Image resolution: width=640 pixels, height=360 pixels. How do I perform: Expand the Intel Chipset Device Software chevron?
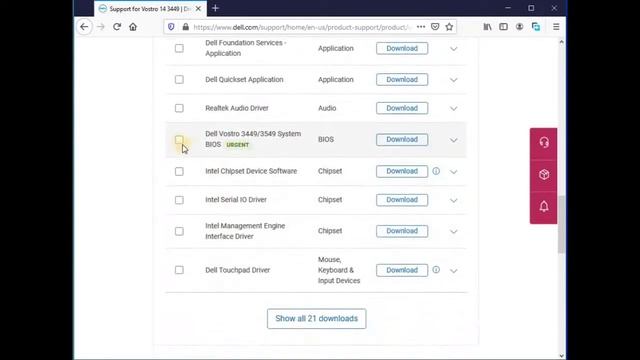point(453,172)
